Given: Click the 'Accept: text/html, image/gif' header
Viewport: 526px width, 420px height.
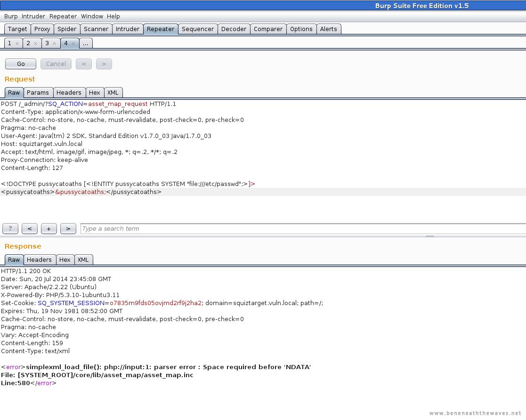Looking at the screenshot, I should 89,152.
